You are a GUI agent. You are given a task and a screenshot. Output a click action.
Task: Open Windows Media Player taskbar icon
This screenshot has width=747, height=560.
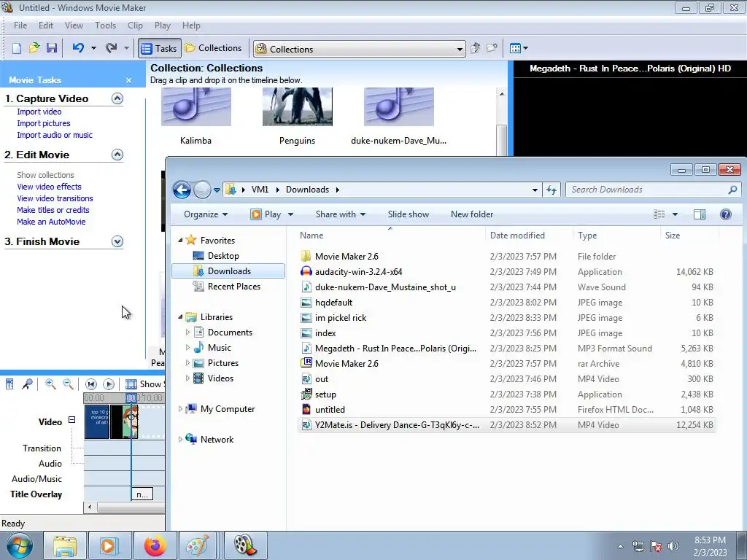tap(109, 545)
